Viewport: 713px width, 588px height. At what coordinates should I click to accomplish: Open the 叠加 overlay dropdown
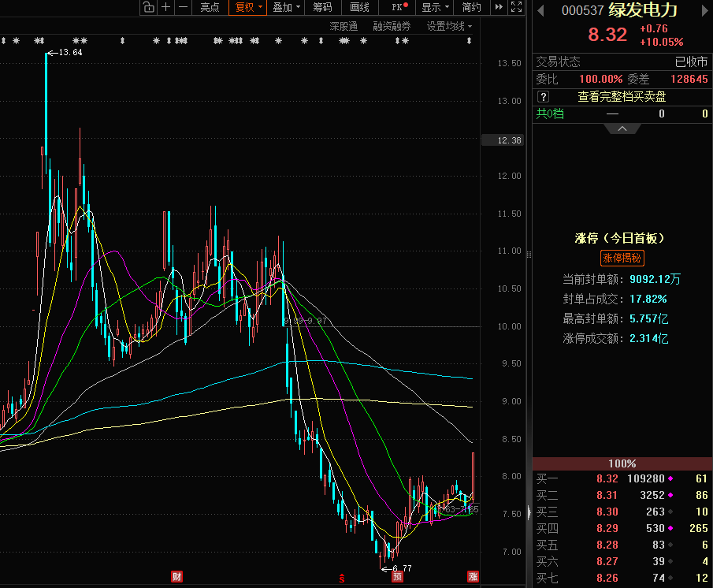pyautogui.click(x=286, y=7)
